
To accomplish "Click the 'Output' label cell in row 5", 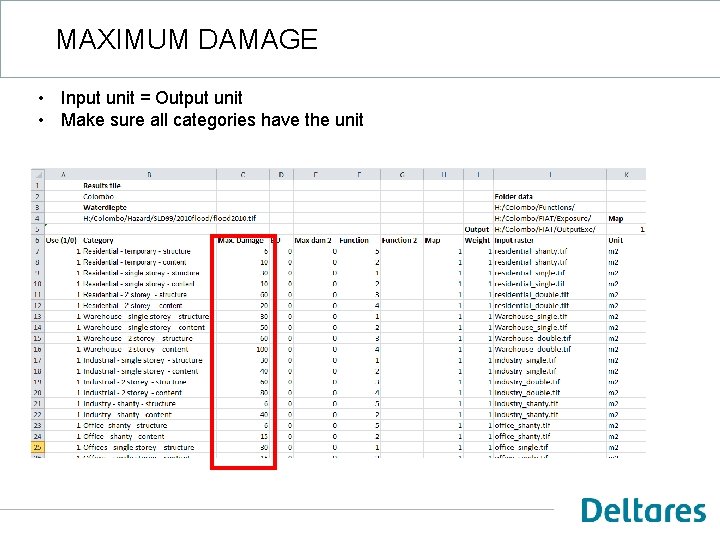I will (x=477, y=229).
